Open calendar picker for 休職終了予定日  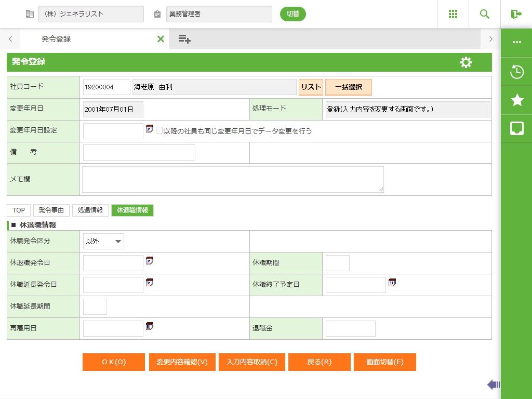tap(392, 283)
